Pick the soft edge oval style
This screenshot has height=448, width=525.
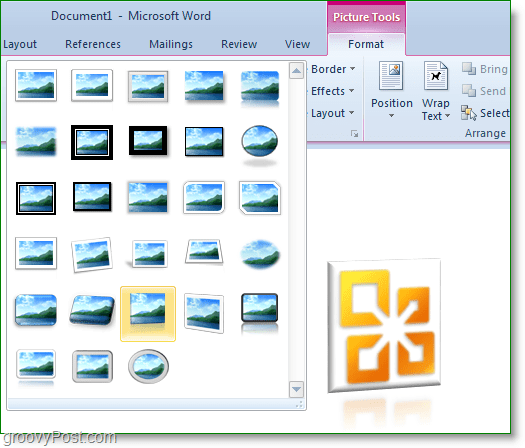point(260,254)
